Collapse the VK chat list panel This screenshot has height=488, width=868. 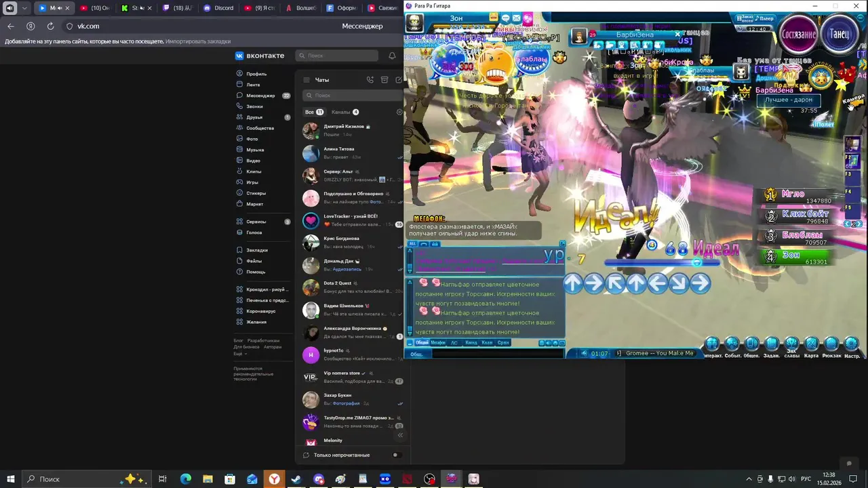[x=400, y=435]
